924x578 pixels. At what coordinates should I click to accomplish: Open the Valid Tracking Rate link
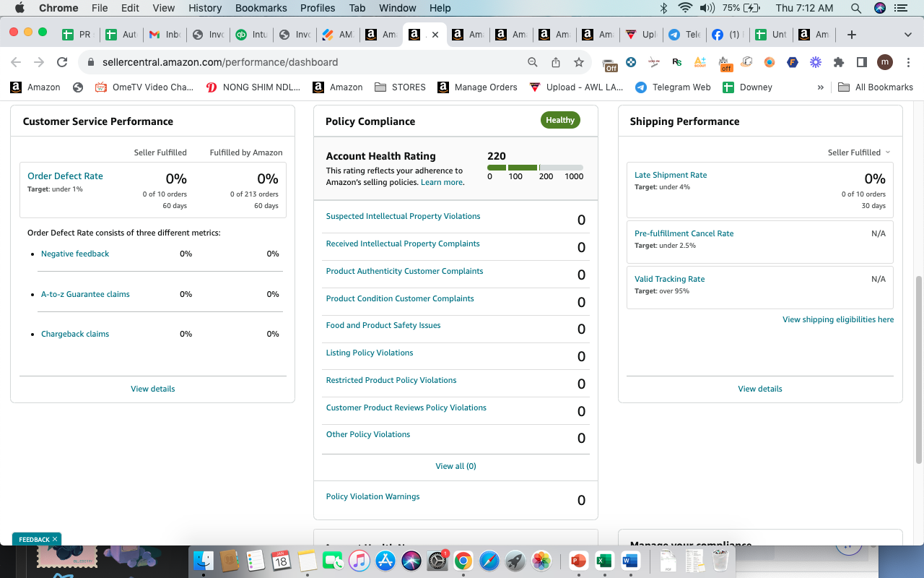point(669,279)
